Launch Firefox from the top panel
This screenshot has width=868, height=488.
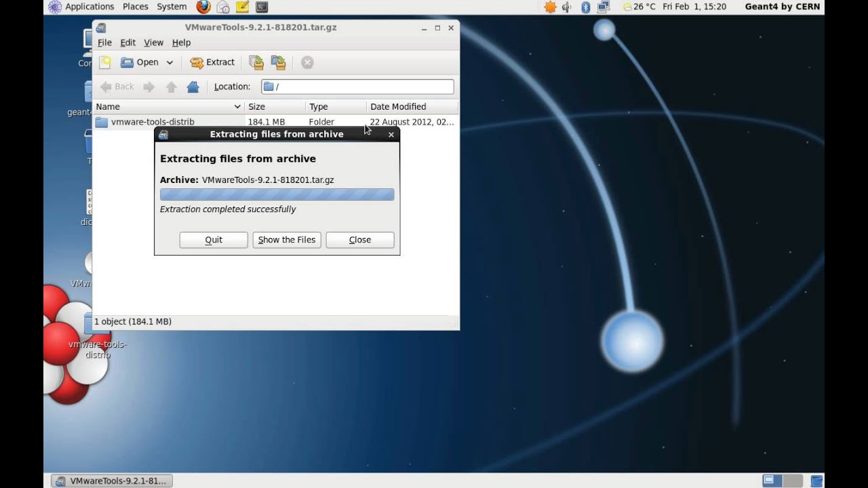tap(203, 7)
